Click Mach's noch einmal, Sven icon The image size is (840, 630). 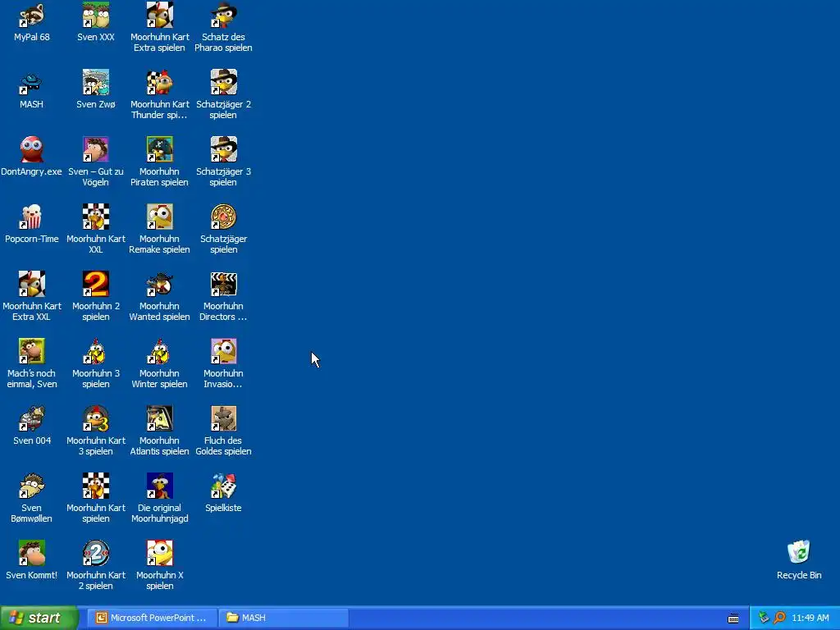32,351
